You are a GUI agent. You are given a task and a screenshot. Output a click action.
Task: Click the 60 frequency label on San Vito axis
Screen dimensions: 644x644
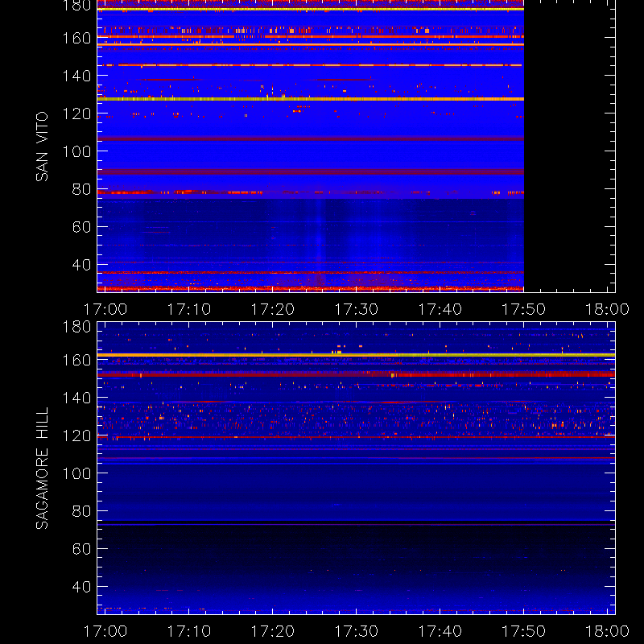[x=81, y=227]
